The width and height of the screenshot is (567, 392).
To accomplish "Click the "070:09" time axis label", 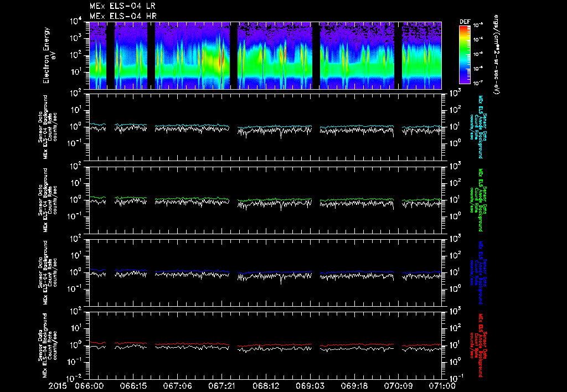I will (398, 386).
